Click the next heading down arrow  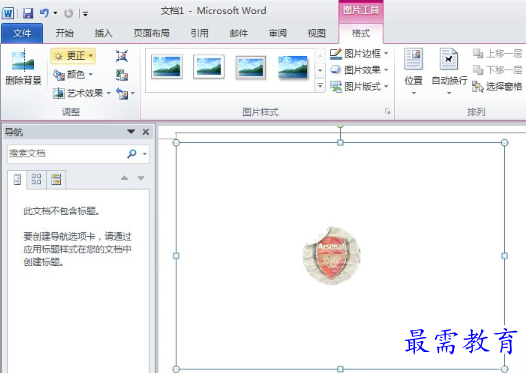click(141, 178)
